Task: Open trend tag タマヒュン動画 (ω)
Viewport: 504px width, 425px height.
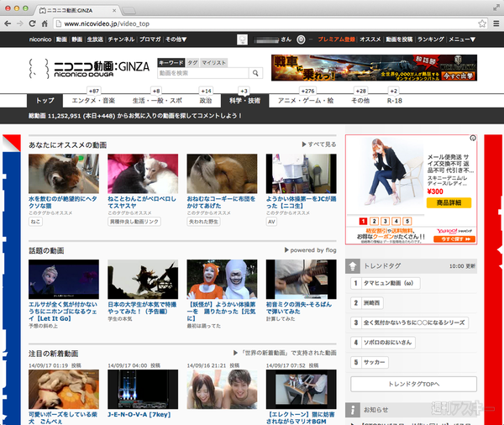Action: (x=386, y=283)
